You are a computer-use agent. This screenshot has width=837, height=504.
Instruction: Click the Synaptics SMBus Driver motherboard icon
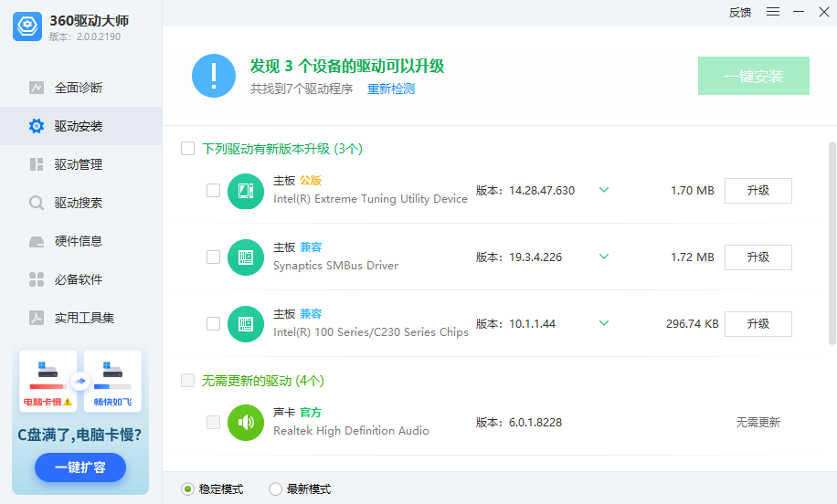tap(246, 257)
